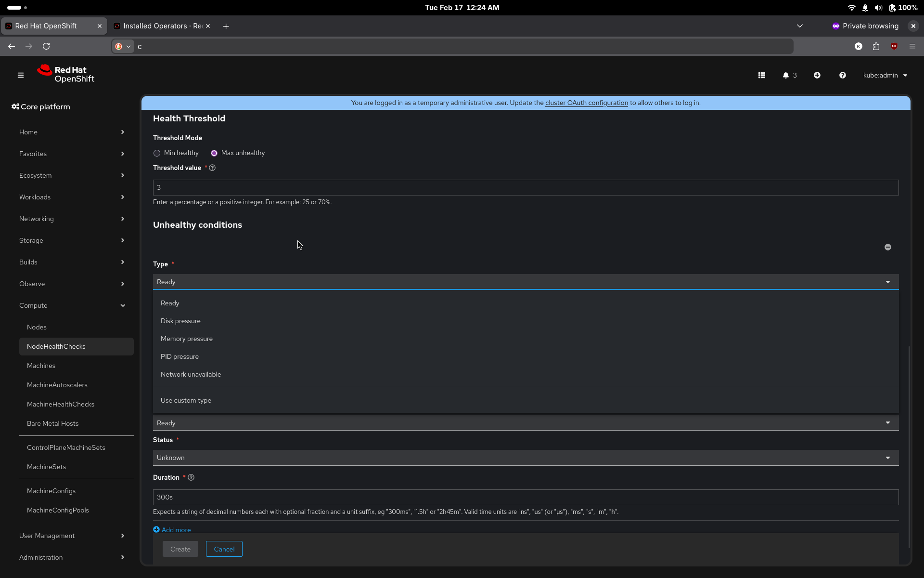The height and width of the screenshot is (578, 924).
Task: Click the Add more link
Action: [176, 530]
